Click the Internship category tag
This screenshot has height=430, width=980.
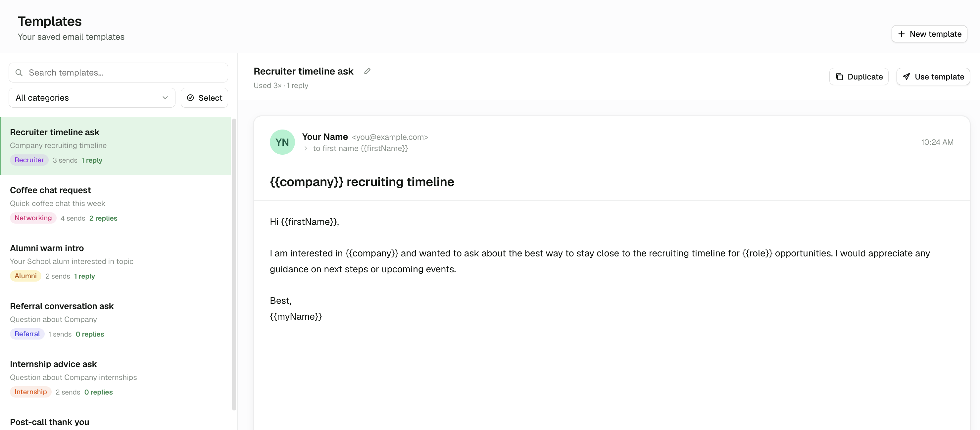(x=30, y=392)
